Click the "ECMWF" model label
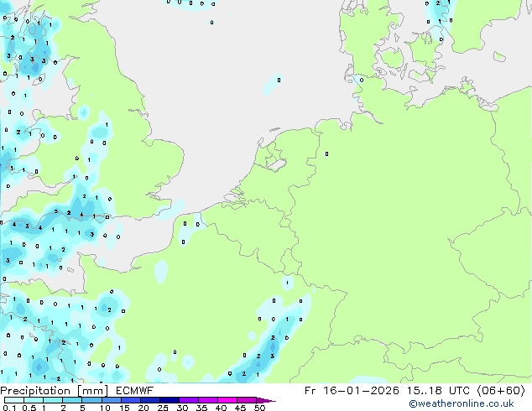 (x=134, y=391)
